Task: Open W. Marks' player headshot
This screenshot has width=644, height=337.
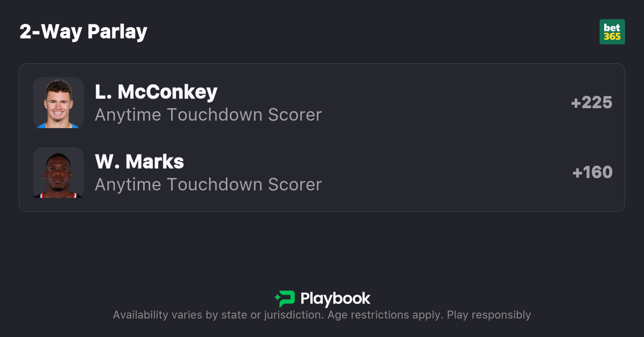Action: (x=58, y=172)
